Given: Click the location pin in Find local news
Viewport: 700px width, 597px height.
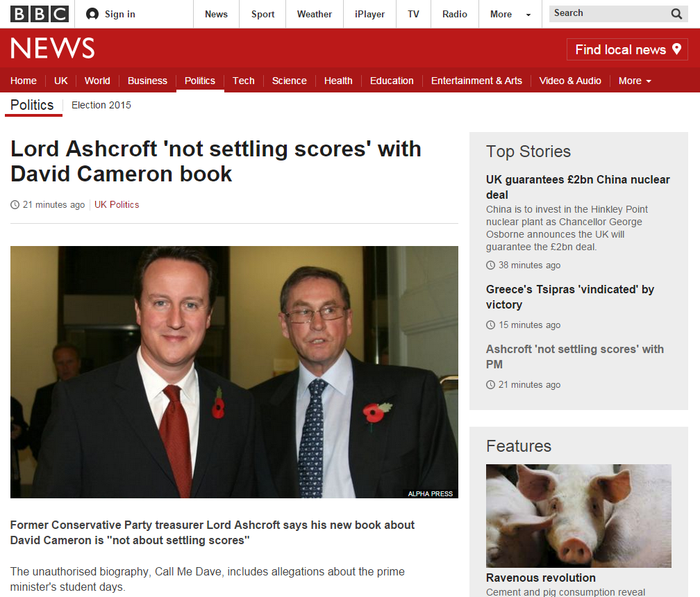Looking at the screenshot, I should tap(677, 49).
